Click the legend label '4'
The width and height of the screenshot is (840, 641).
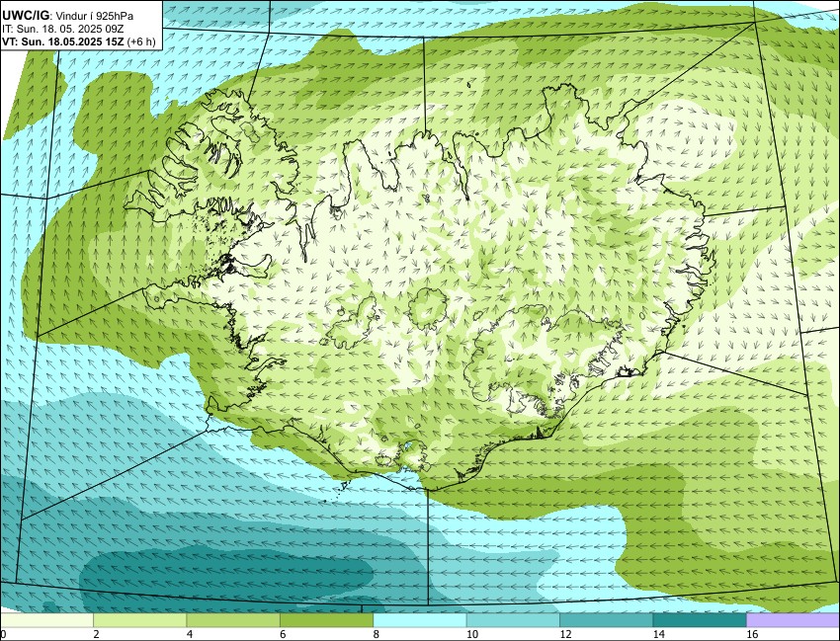(x=189, y=634)
